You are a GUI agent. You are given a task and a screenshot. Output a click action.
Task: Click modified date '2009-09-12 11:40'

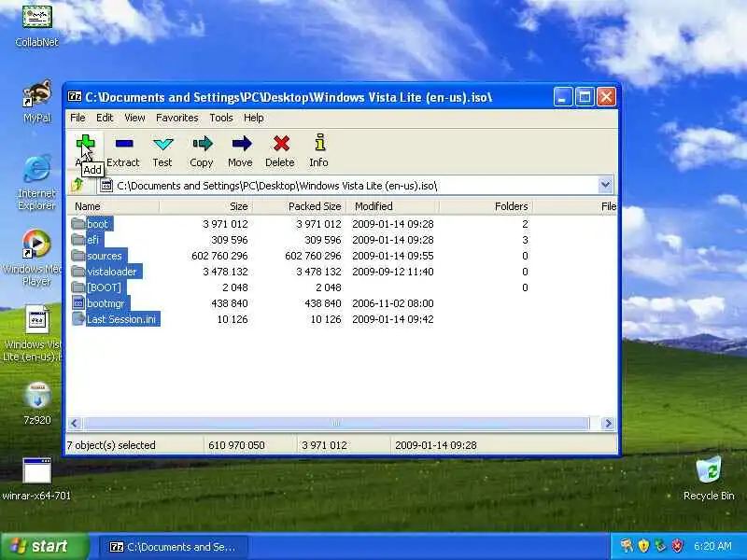pyautogui.click(x=393, y=272)
